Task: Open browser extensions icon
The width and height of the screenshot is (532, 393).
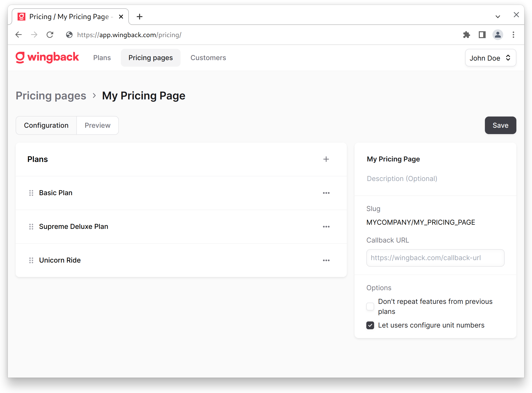Action: pos(467,35)
